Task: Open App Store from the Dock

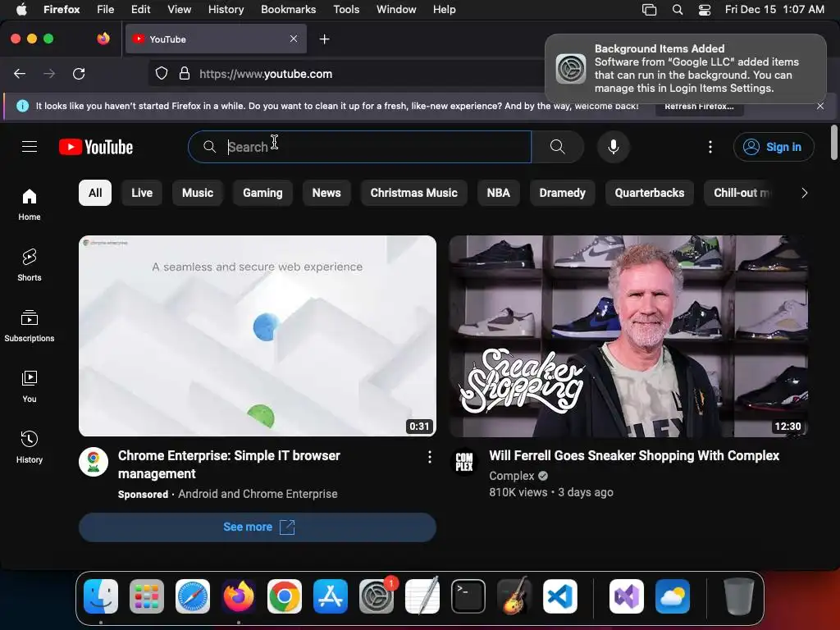Action: [331, 596]
